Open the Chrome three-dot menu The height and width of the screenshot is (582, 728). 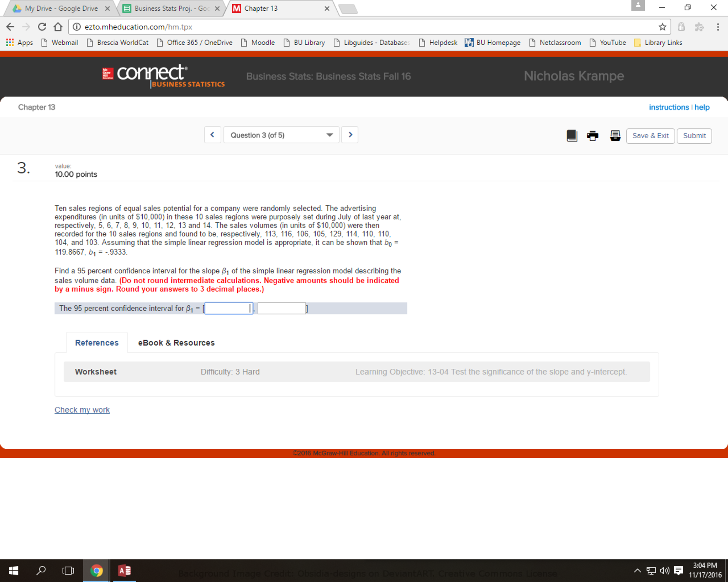[718, 27]
